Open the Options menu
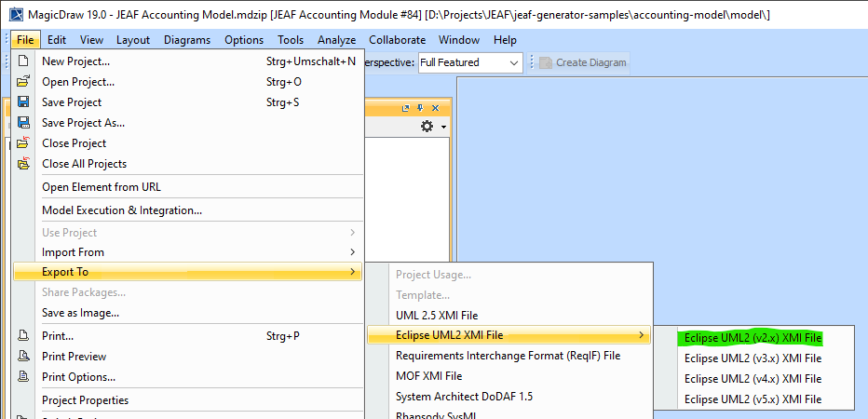Screen dimensions: 868x419 pos(244,40)
